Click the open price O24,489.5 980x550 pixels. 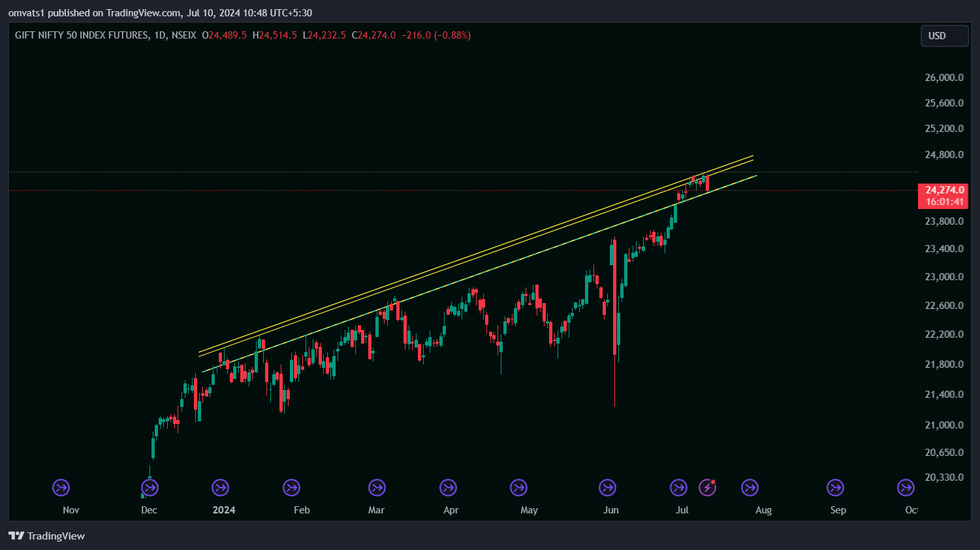pos(224,35)
